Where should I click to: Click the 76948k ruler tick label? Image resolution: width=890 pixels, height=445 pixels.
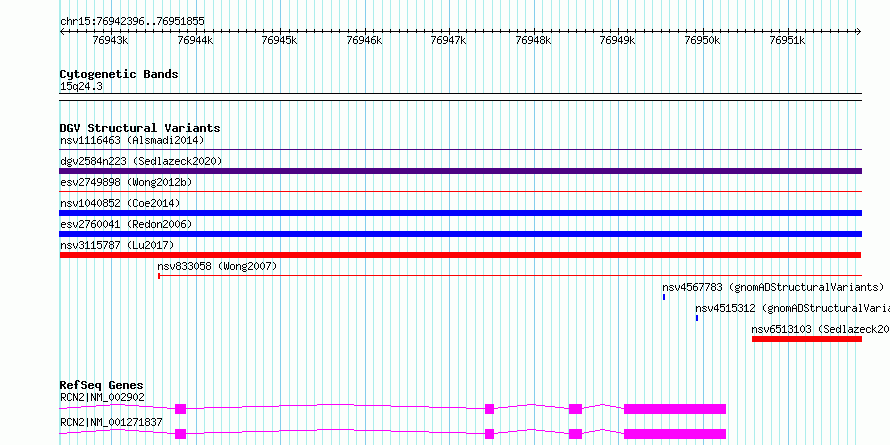533,40
